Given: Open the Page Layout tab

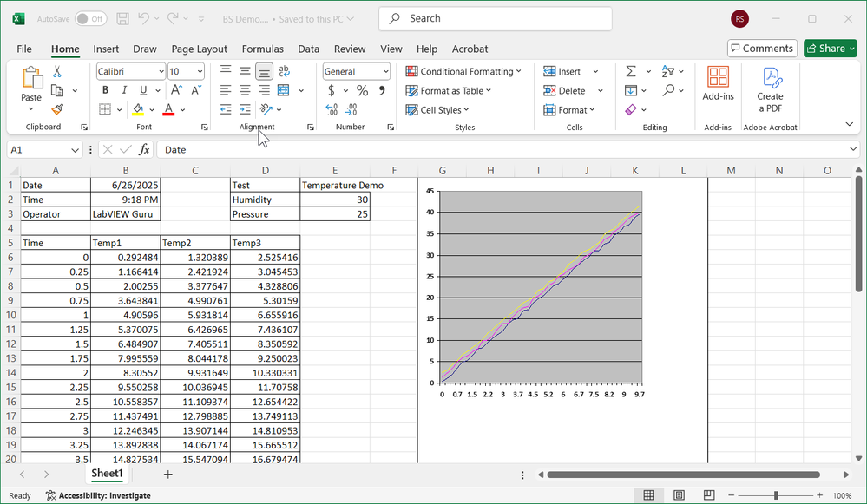Looking at the screenshot, I should (199, 49).
